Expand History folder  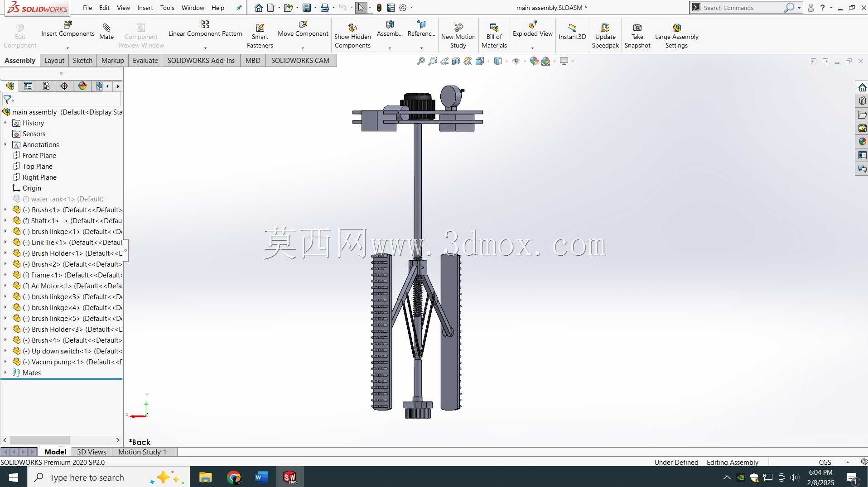[5, 123]
